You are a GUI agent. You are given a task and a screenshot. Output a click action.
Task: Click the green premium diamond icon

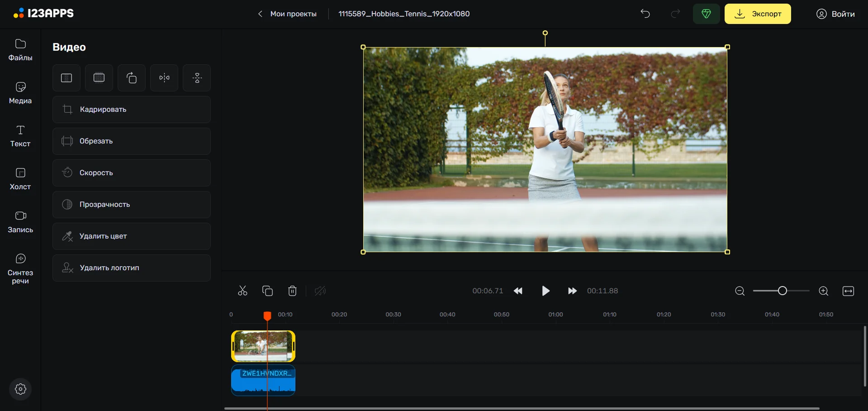point(706,14)
